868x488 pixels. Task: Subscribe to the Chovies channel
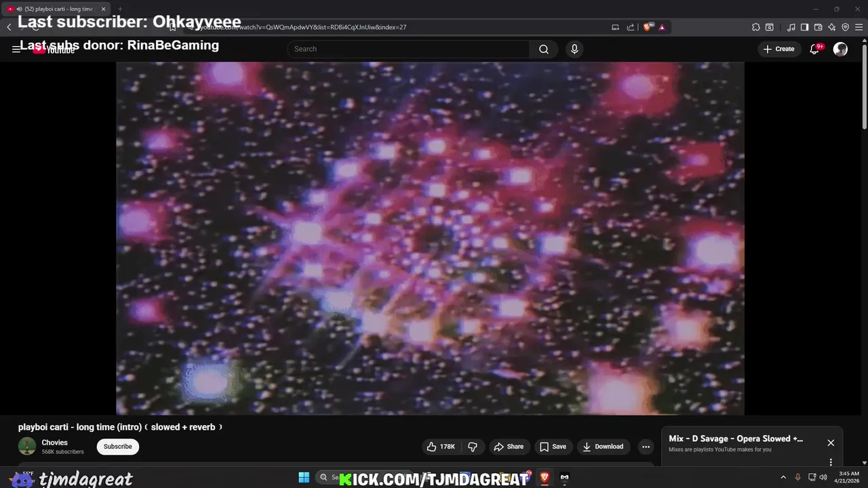click(117, 447)
